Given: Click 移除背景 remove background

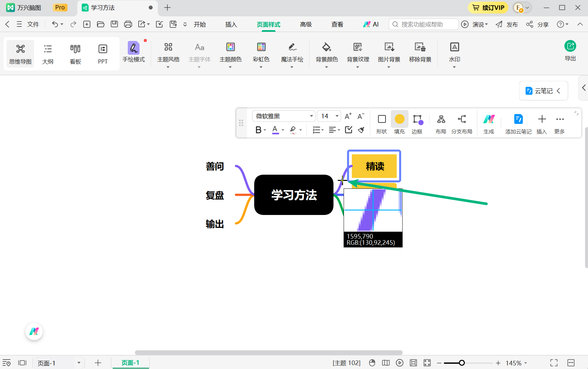Looking at the screenshot, I should coord(420,52).
